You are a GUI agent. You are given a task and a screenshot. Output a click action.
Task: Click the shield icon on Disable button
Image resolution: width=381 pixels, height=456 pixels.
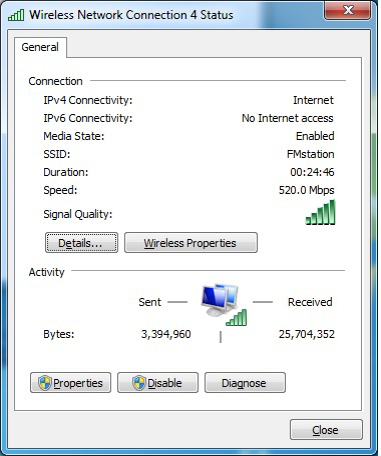(139, 383)
